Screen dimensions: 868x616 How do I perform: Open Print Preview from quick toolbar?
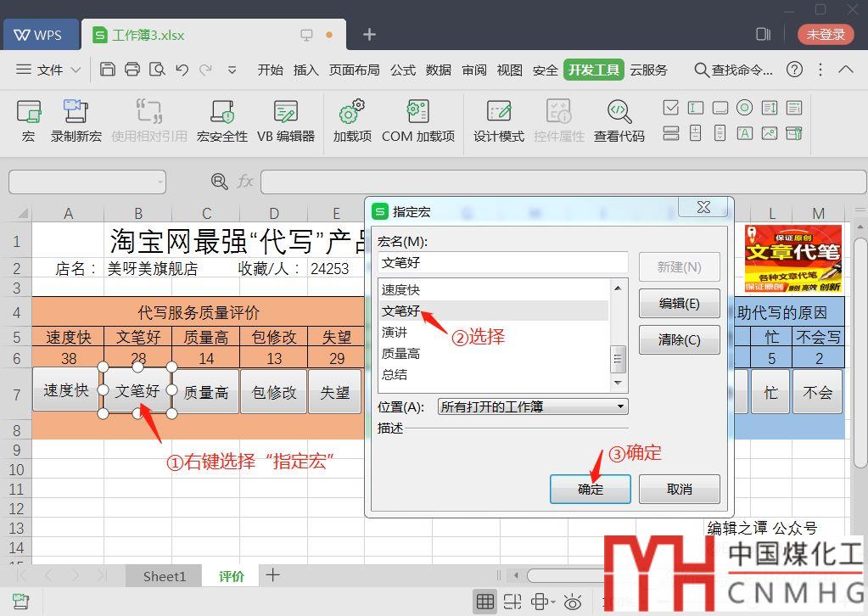(x=157, y=70)
